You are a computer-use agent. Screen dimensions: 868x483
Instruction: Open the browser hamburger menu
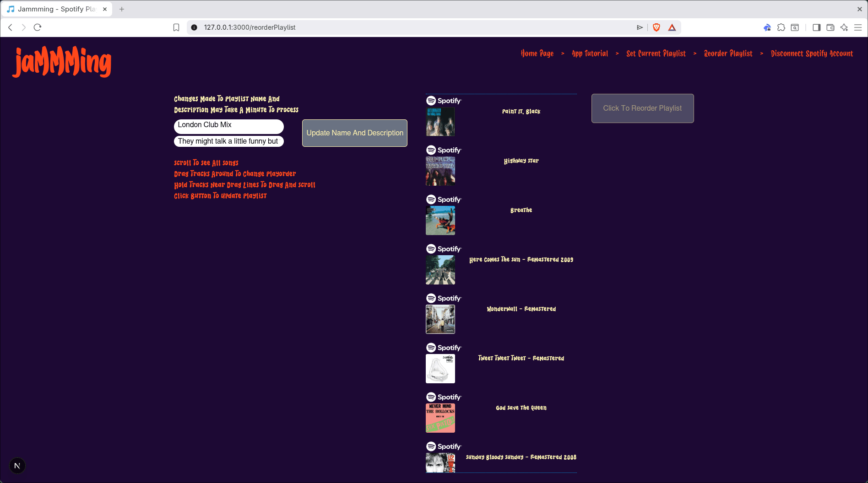(x=858, y=27)
